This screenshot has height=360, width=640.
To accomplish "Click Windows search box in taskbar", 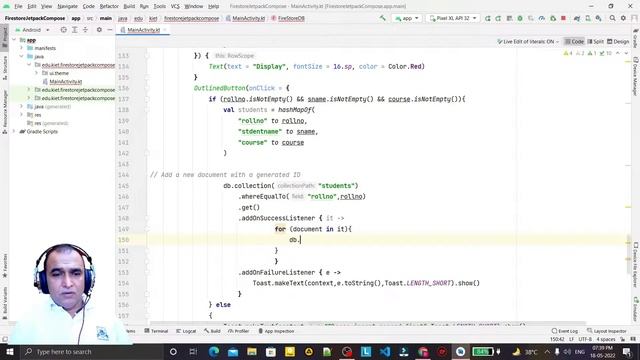I will 92,351.
